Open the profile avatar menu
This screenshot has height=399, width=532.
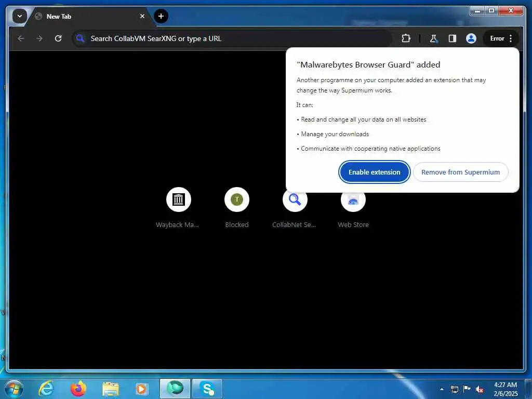471,38
